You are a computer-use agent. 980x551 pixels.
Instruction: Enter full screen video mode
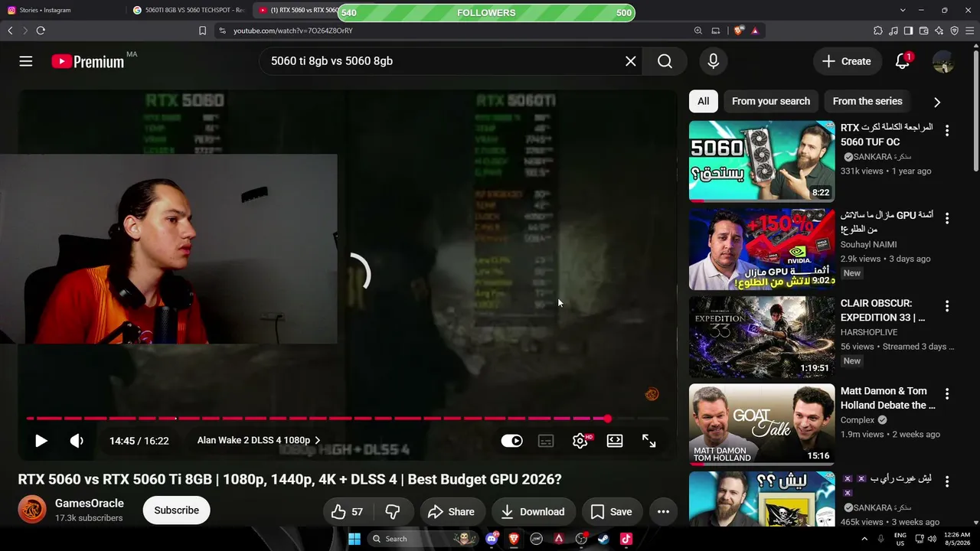coord(649,441)
